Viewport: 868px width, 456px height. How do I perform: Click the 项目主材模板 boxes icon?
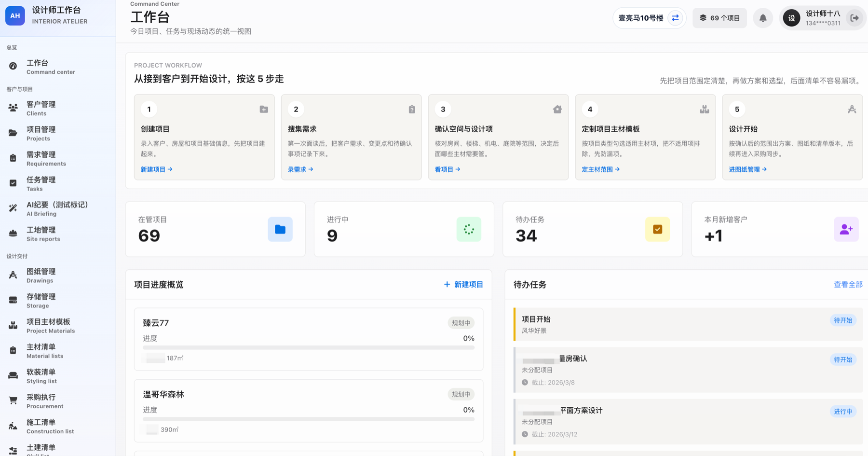[13, 325]
